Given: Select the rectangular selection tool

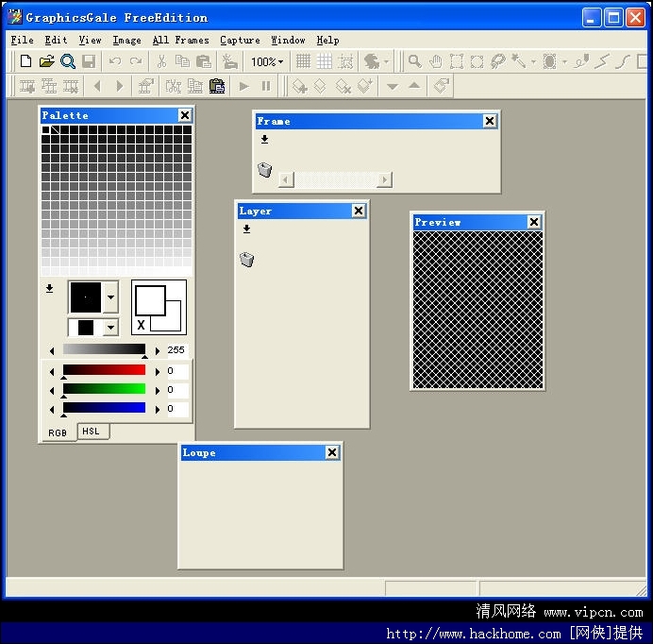Looking at the screenshot, I should 457,61.
